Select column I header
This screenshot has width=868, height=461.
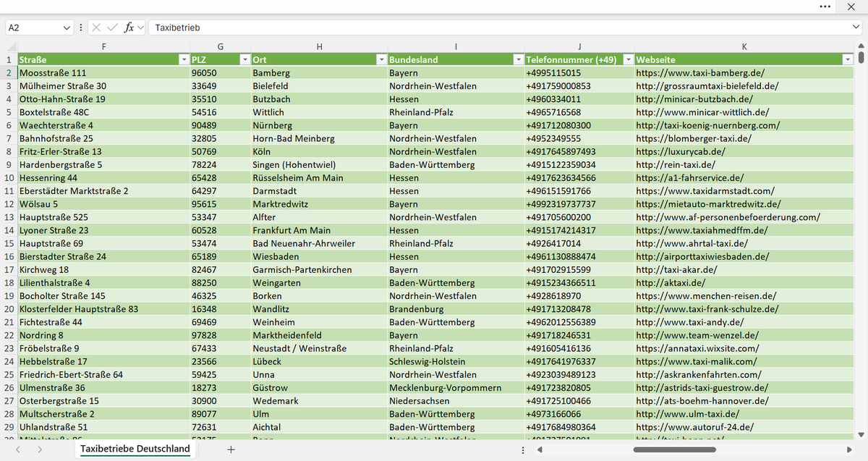456,46
